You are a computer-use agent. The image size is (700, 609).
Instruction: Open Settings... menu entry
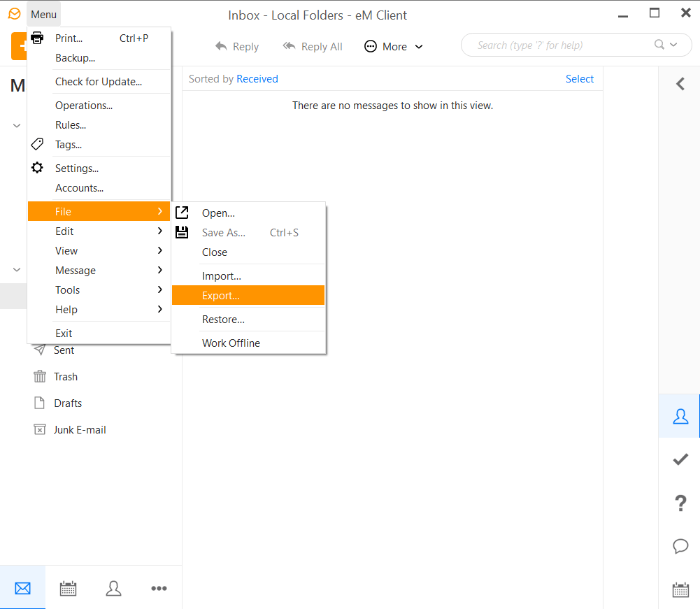[99, 168]
